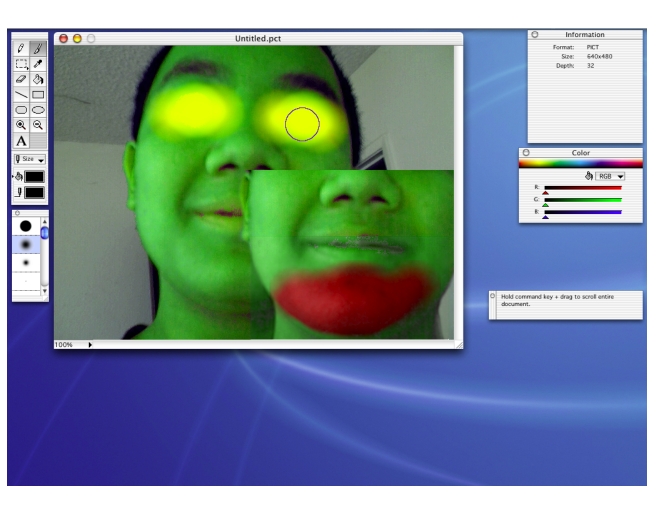Choose the large soft-edged brush
The height and width of the screenshot is (527, 661).
[26, 245]
